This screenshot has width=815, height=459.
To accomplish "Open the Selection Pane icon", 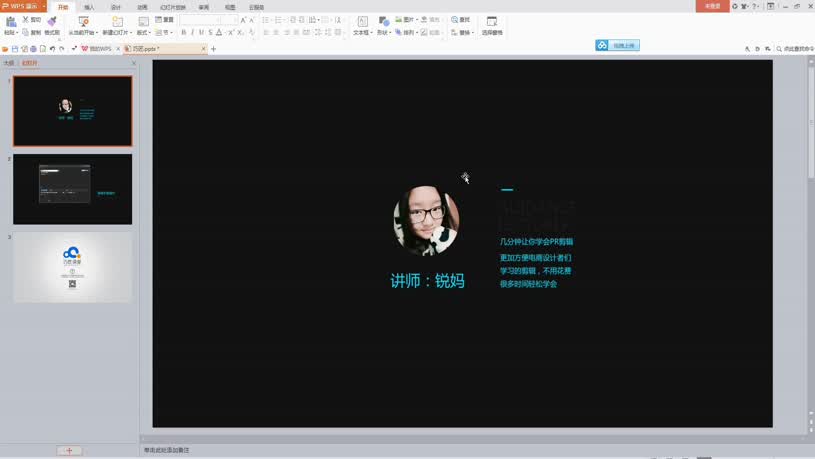I will tap(492, 21).
